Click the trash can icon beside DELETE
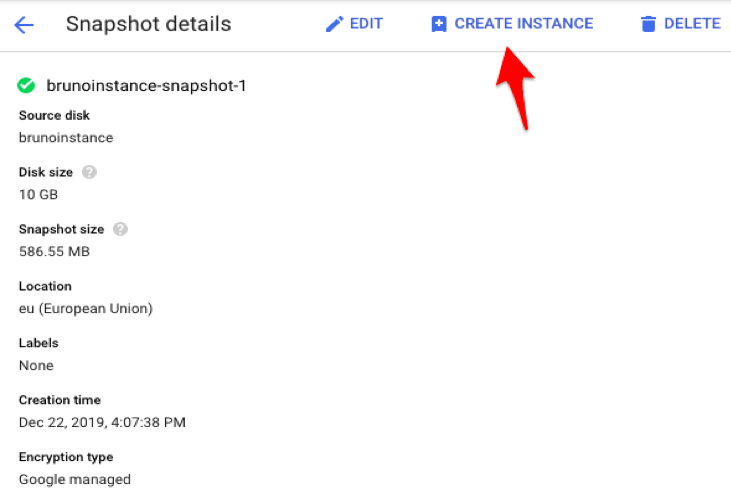731x499 pixels. pyautogui.click(x=649, y=24)
